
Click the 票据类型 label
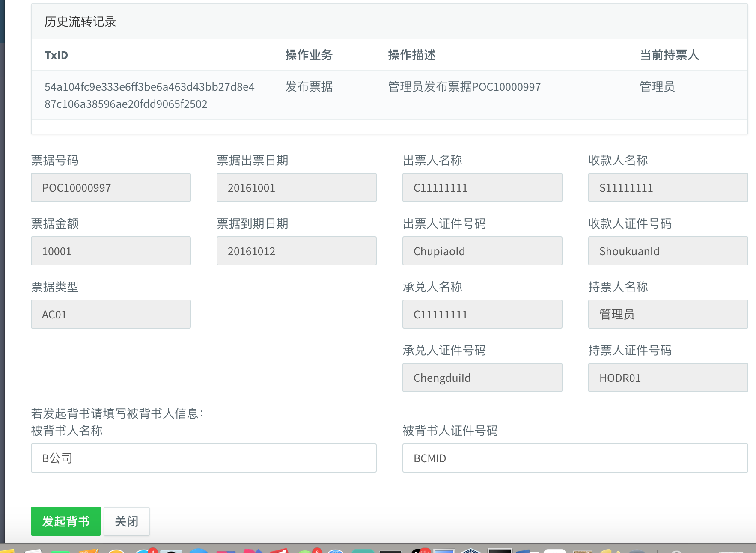pyautogui.click(x=55, y=287)
